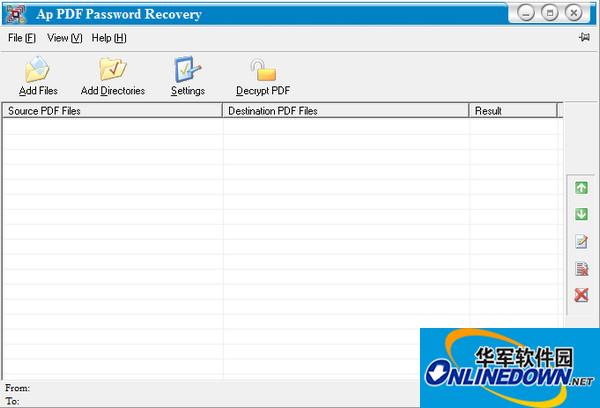Open the File (F) menu
This screenshot has width=600, height=408.
point(22,38)
